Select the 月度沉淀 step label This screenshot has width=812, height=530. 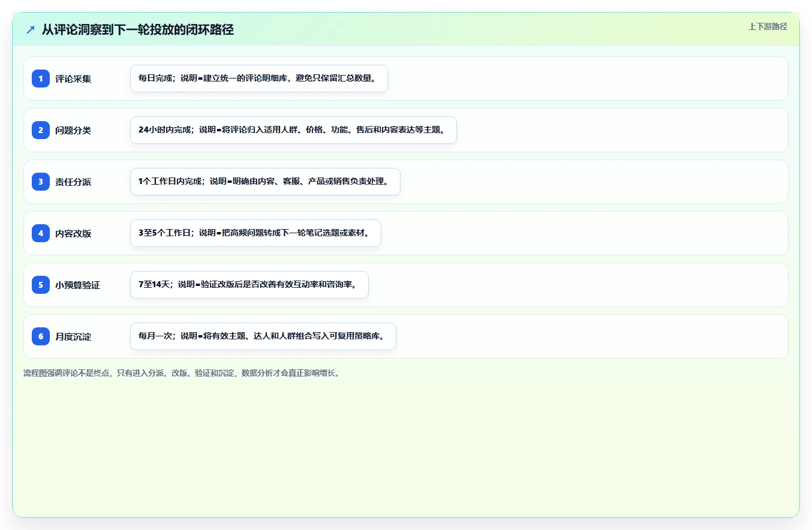point(73,337)
